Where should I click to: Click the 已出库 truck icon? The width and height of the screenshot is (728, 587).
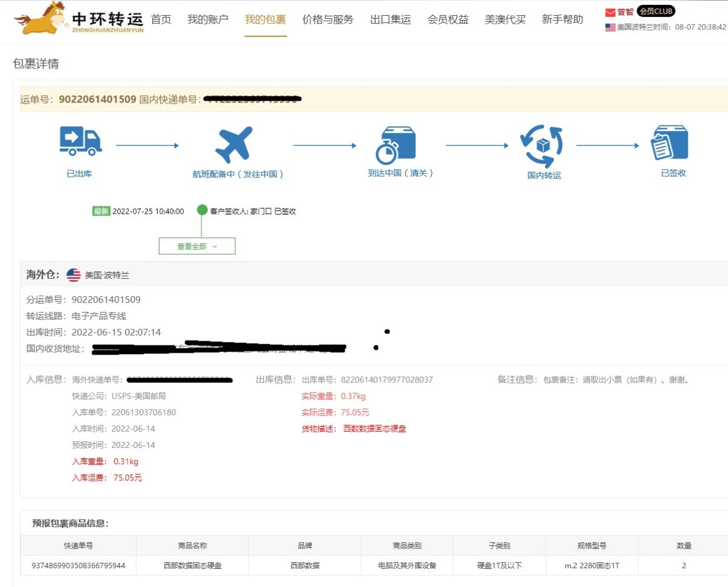(x=80, y=141)
